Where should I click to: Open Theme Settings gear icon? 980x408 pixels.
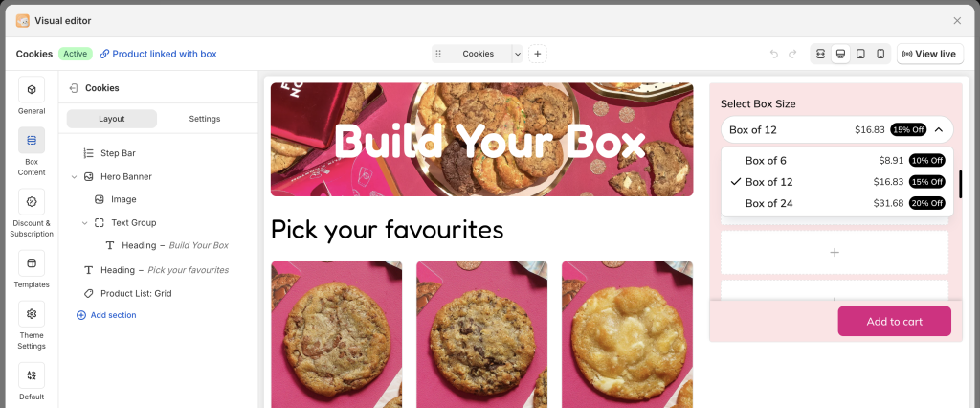32,313
